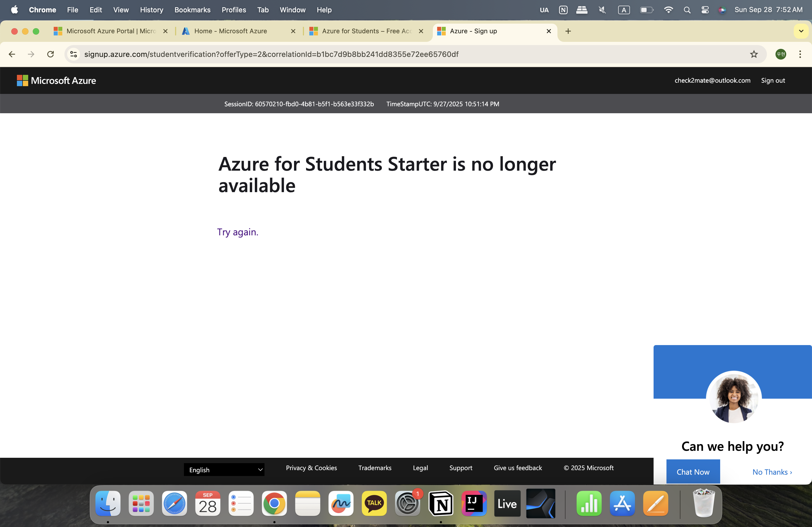
Task: Open a new tab with plus button
Action: click(568, 31)
